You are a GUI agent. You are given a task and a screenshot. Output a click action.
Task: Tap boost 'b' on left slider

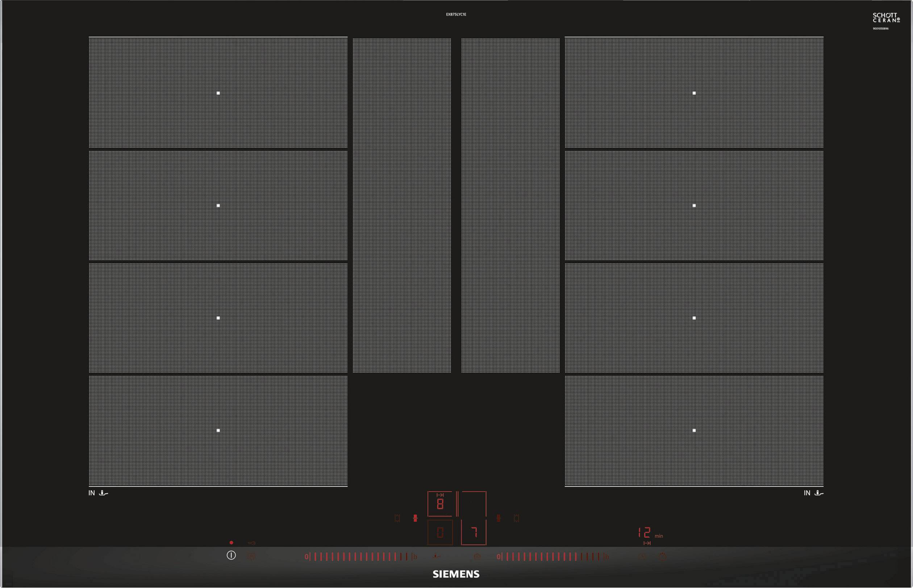(415, 557)
